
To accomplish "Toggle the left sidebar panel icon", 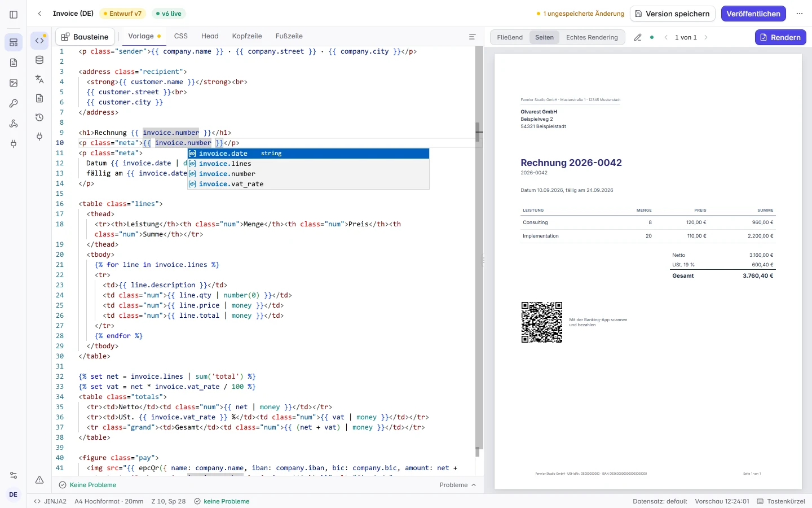I will (14, 14).
